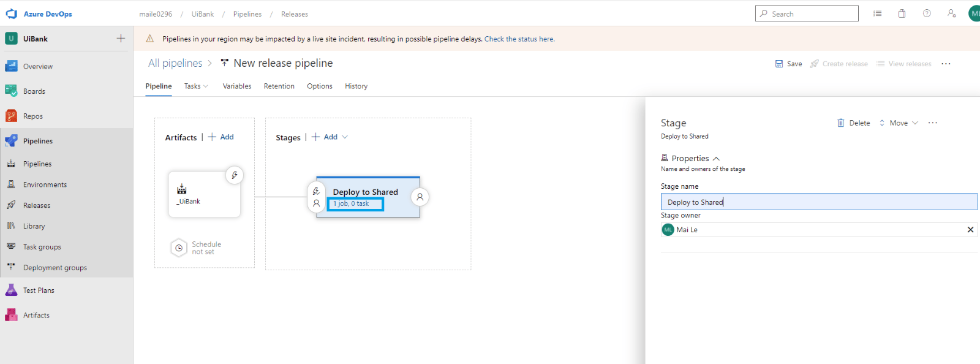Remove Mai Le as stage owner

point(970,230)
